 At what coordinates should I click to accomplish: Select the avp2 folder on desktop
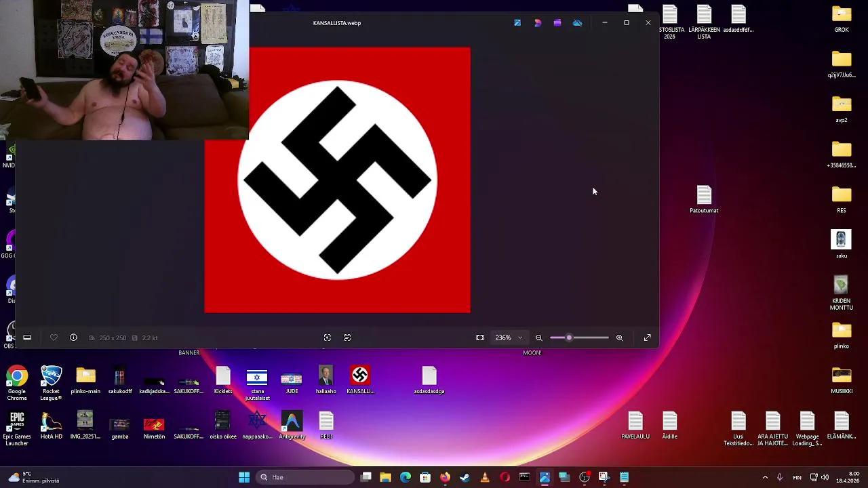[842, 109]
